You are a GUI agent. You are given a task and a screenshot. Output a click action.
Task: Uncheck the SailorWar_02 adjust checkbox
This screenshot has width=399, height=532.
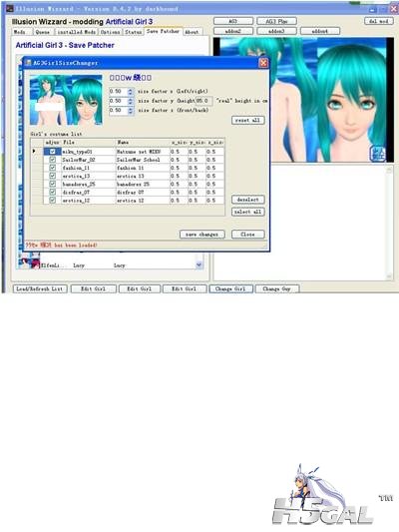[x=53, y=160]
